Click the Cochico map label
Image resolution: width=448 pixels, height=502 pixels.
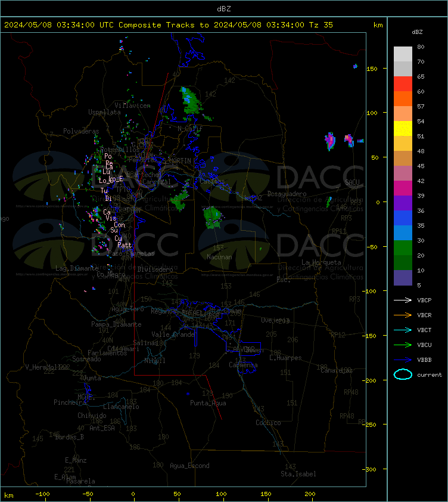(268, 423)
